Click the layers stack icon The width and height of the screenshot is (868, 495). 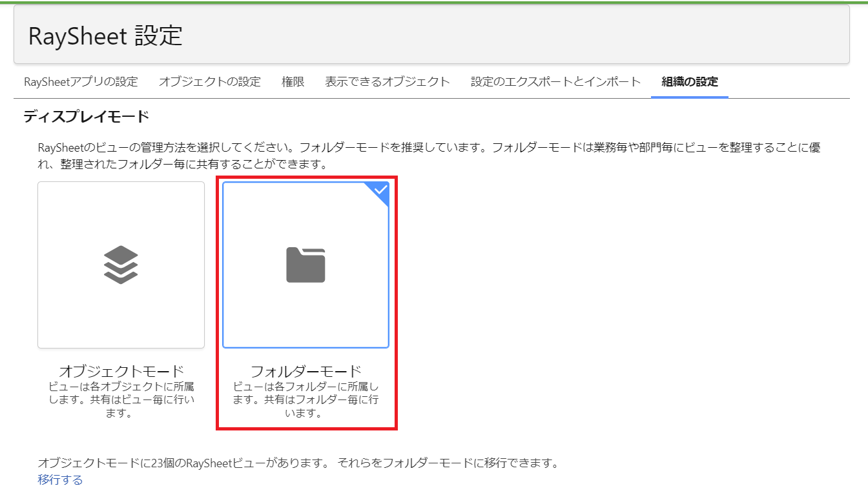(x=121, y=265)
